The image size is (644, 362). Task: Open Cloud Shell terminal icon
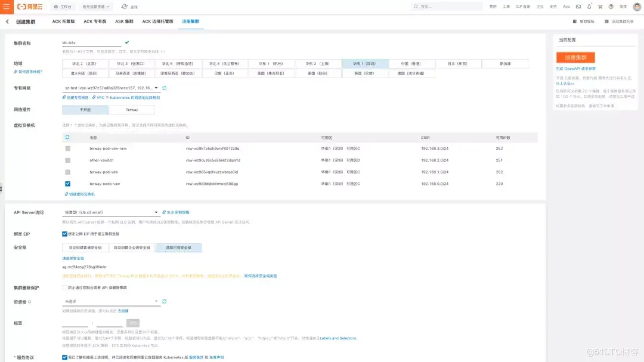(578, 7)
